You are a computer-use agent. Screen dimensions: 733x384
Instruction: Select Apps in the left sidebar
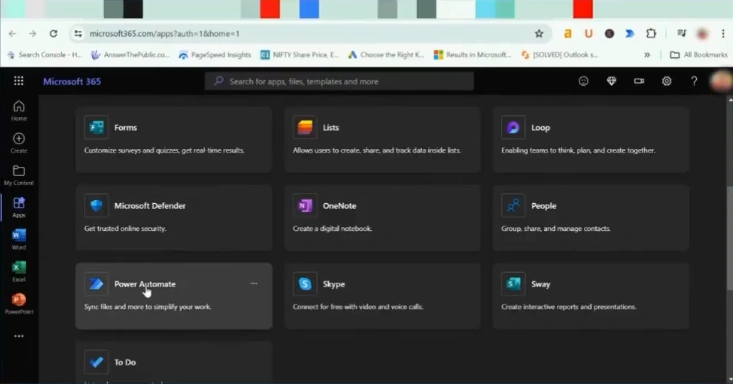(19, 207)
